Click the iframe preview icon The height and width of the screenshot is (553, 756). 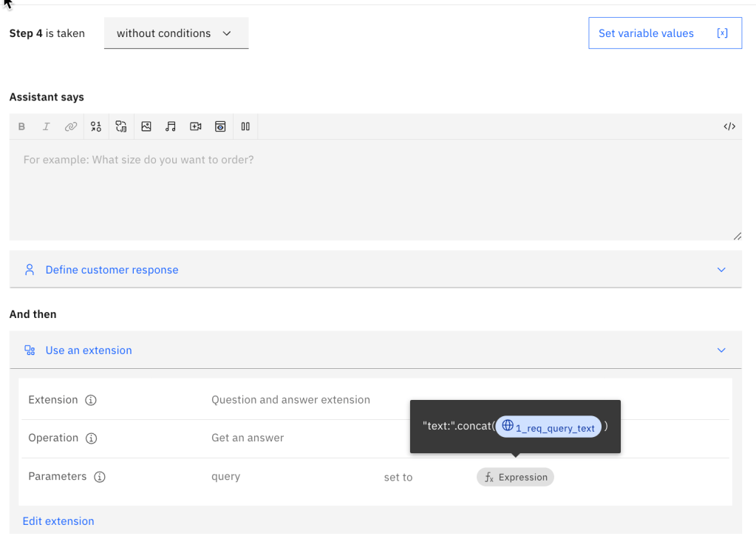pyautogui.click(x=220, y=126)
